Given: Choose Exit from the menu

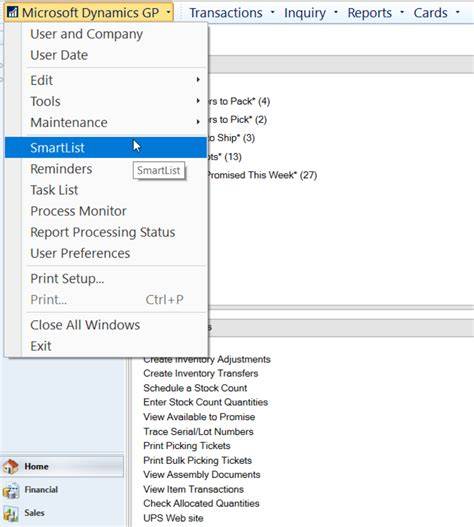Looking at the screenshot, I should coord(41,346).
